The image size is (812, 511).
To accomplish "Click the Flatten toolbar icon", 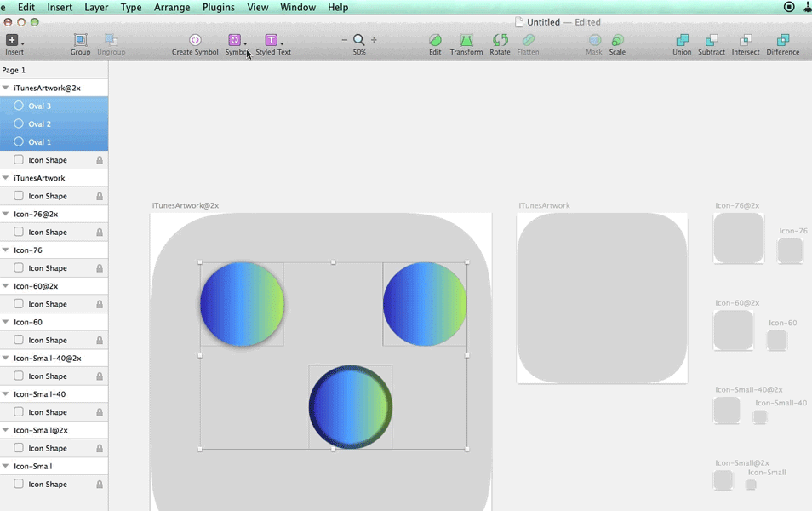I will click(x=528, y=40).
